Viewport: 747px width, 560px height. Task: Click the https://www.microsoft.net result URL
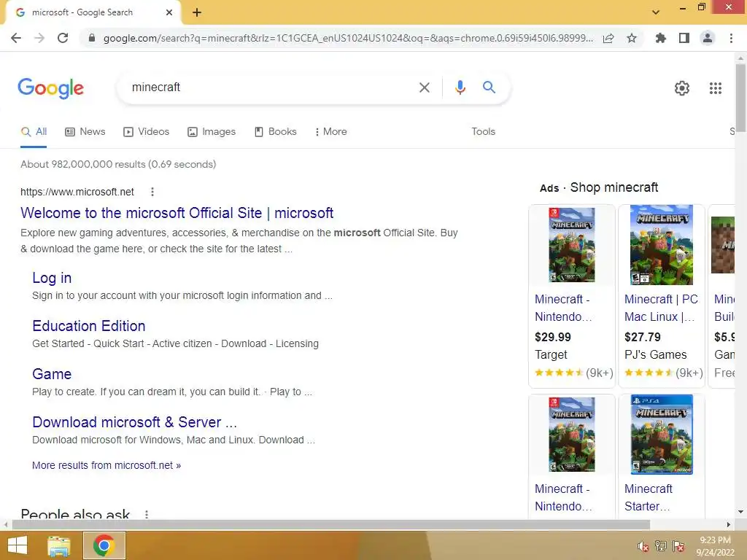tap(77, 192)
